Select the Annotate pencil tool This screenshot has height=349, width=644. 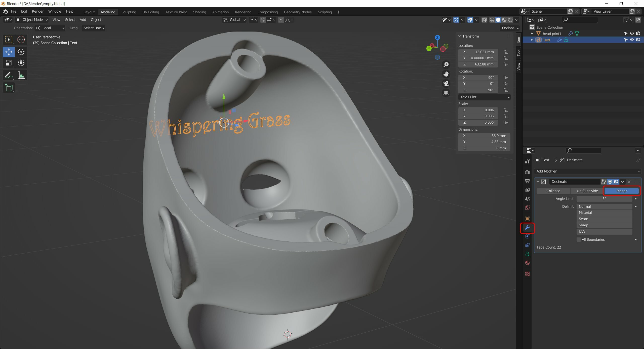[x=9, y=75]
